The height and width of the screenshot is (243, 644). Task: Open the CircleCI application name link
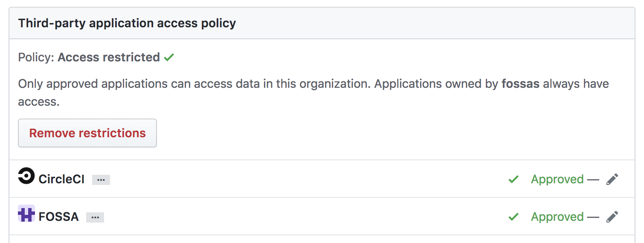(61, 179)
